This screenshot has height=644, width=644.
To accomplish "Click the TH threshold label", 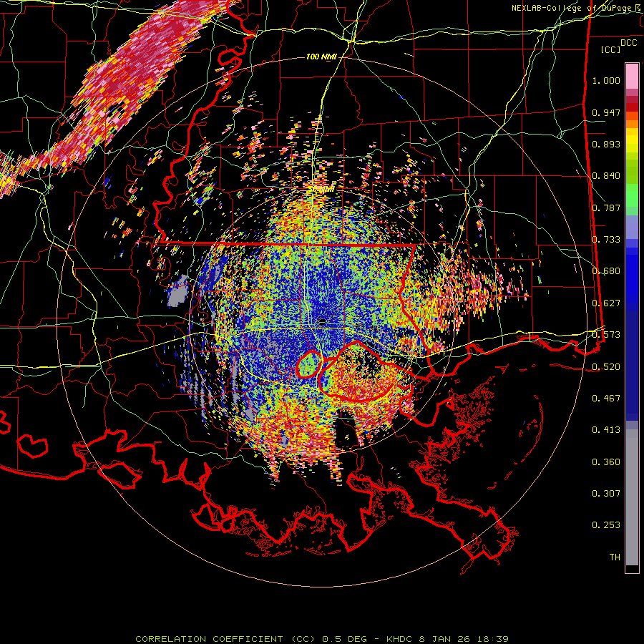I will coord(615,557).
